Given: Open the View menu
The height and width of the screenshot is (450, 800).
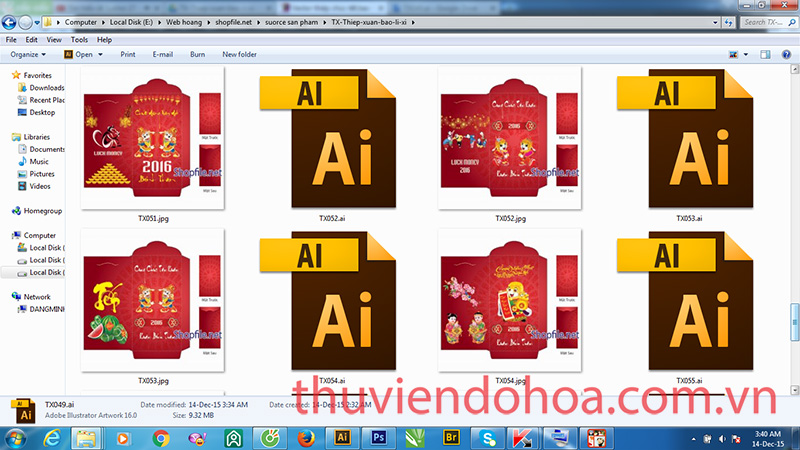Looking at the screenshot, I should click(x=54, y=40).
